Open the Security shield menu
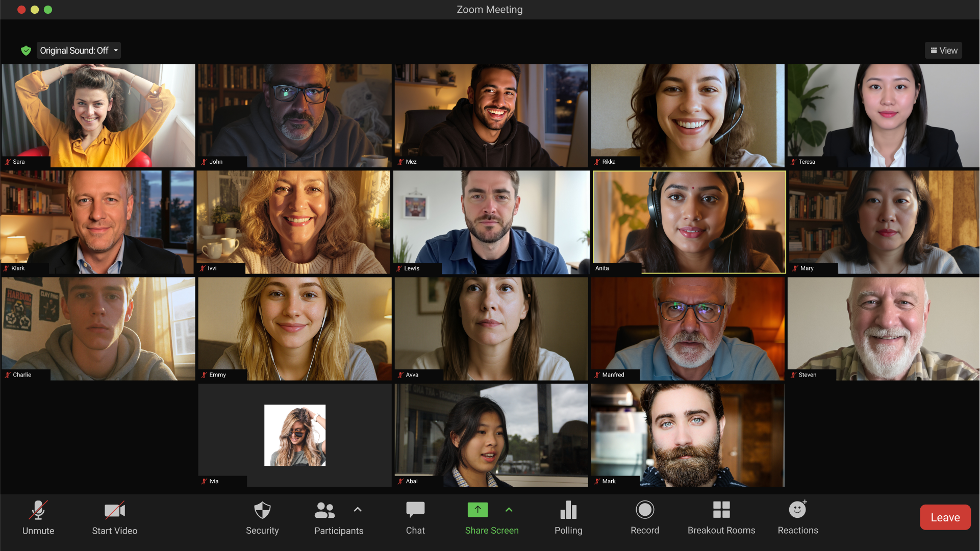Screen dimensions: 980x551 pyautogui.click(x=262, y=511)
